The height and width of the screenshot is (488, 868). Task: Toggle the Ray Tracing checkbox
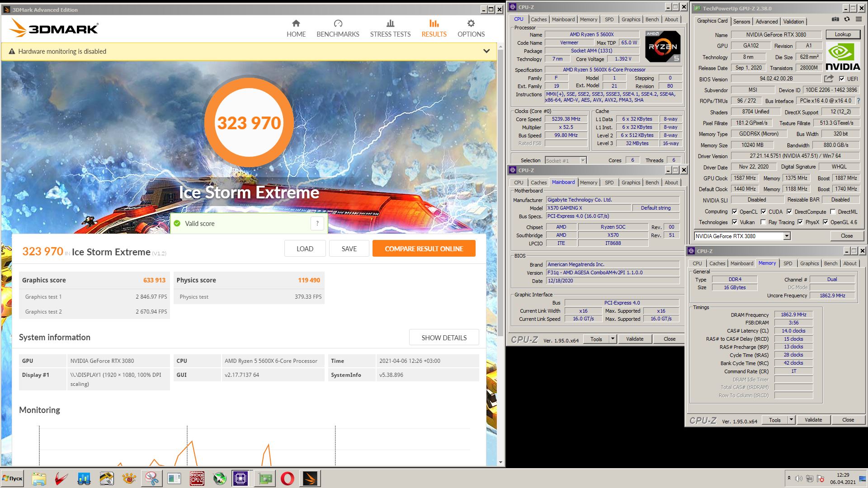[764, 222]
